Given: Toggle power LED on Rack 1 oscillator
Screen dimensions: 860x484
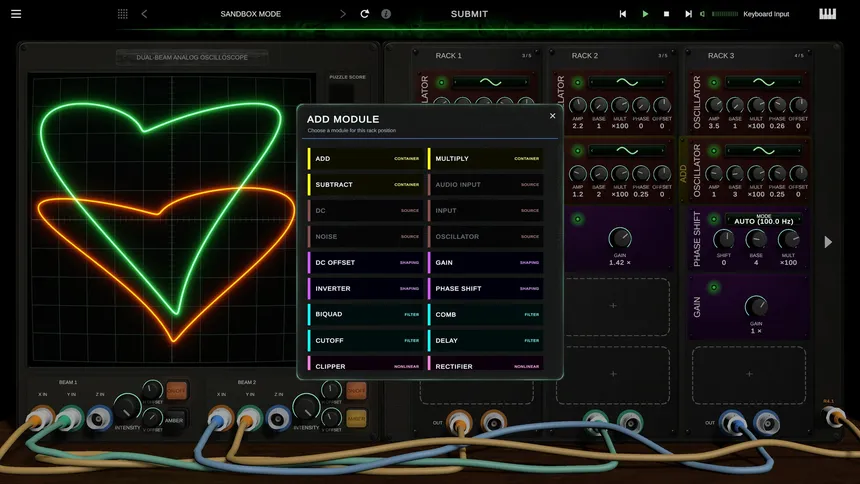Looking at the screenshot, I should (442, 82).
